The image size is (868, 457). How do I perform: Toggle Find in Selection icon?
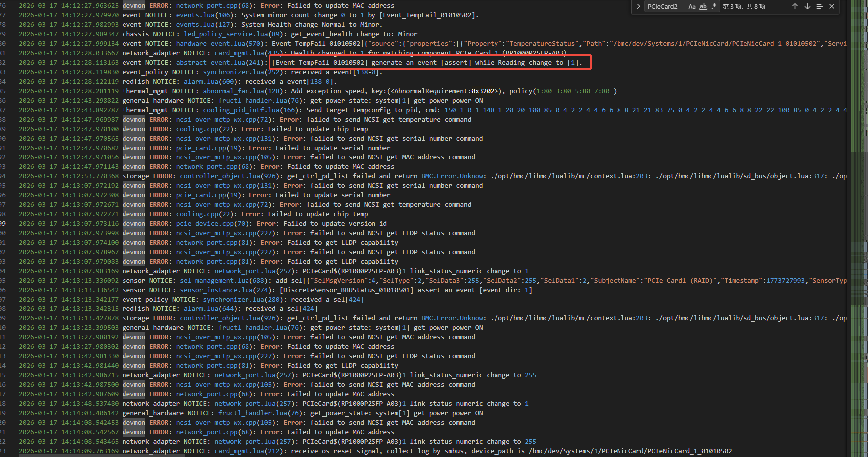[819, 6]
